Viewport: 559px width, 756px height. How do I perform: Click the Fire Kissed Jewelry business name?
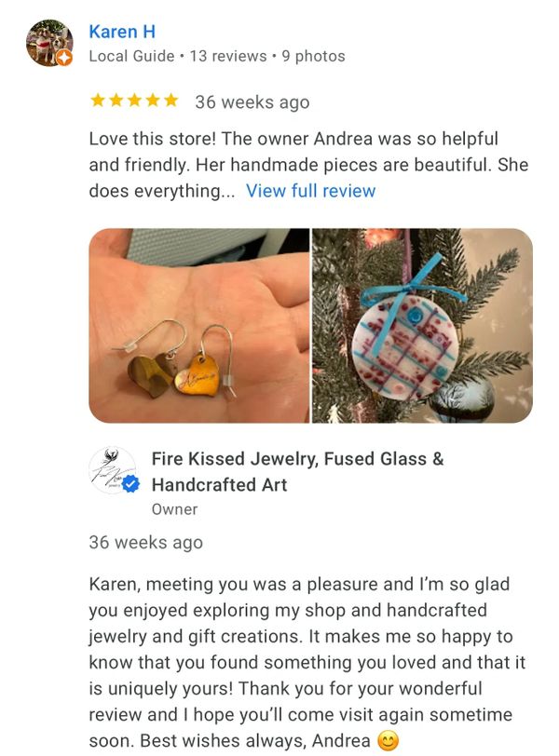[297, 471]
